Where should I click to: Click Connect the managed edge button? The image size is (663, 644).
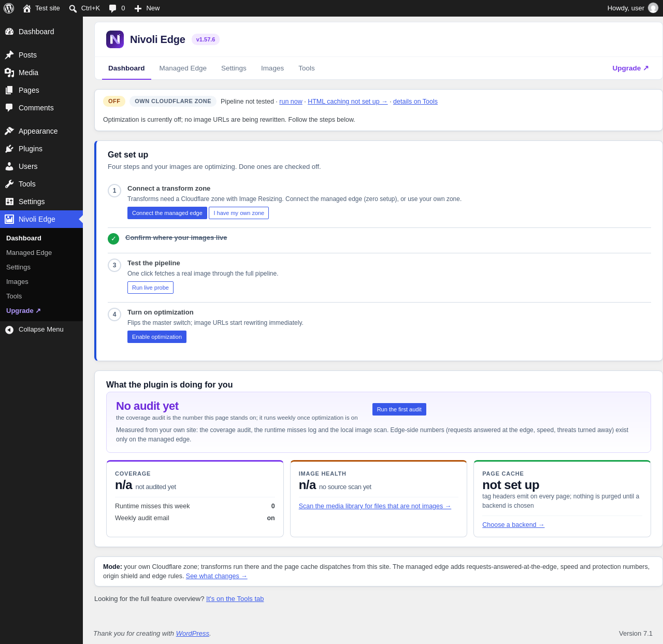click(167, 213)
